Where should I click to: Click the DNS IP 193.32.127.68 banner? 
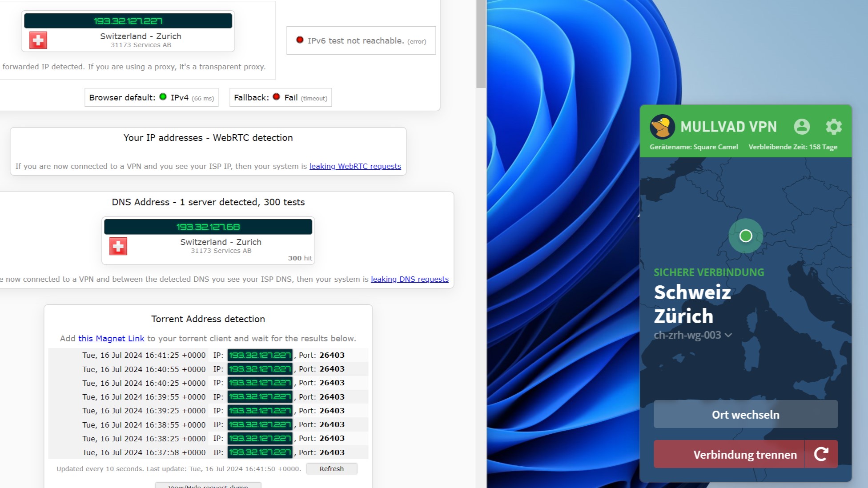coord(208,227)
